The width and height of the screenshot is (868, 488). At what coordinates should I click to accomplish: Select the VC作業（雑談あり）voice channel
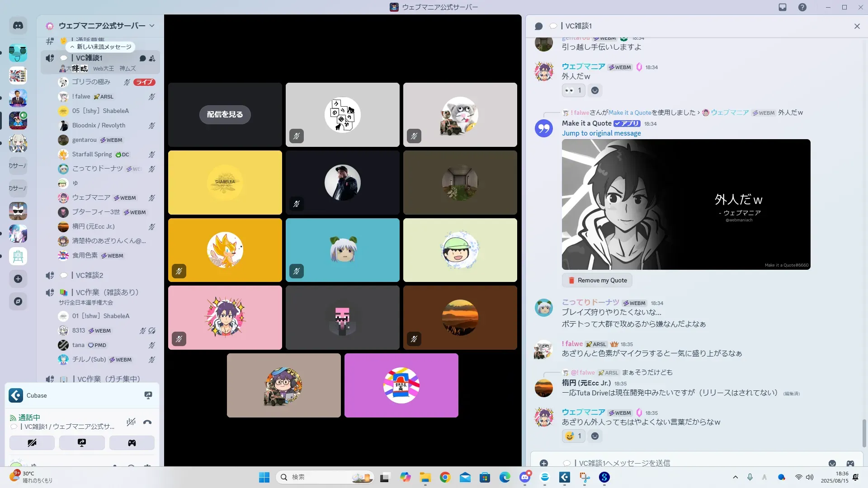(107, 292)
